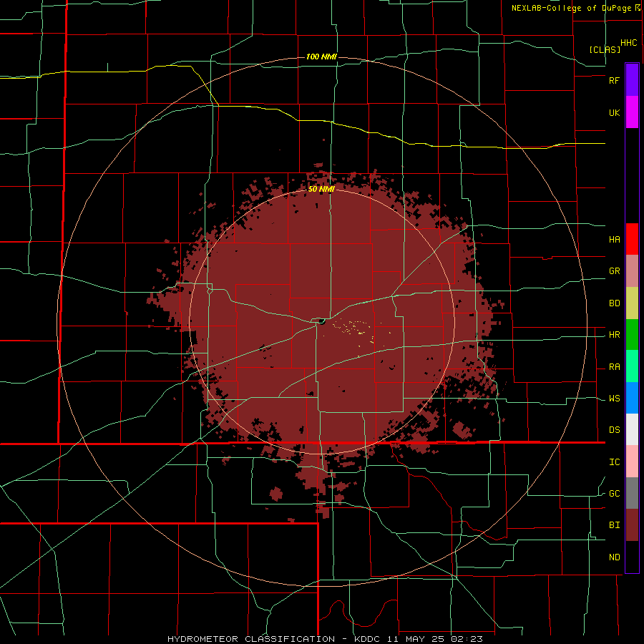Click the 100 NMI range ring label
This screenshot has height=644, width=644.
pos(321,57)
